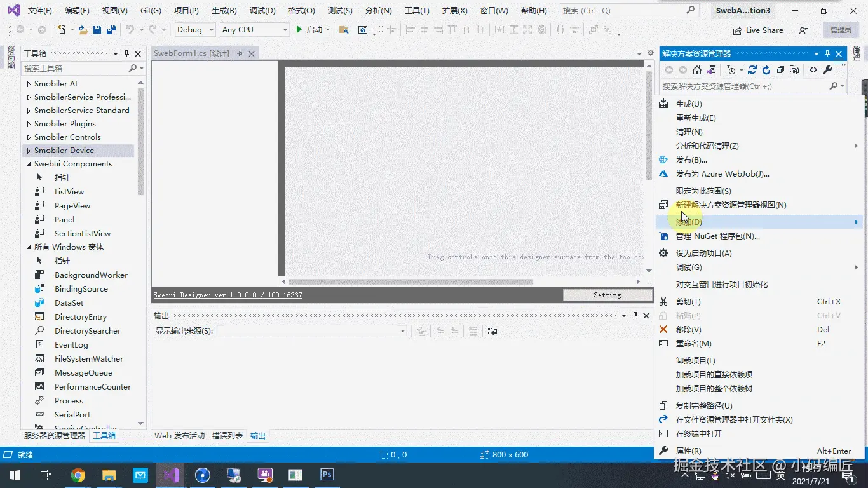This screenshot has height=488, width=868.
Task: Click the green Start debugging arrow
Action: [x=299, y=30]
